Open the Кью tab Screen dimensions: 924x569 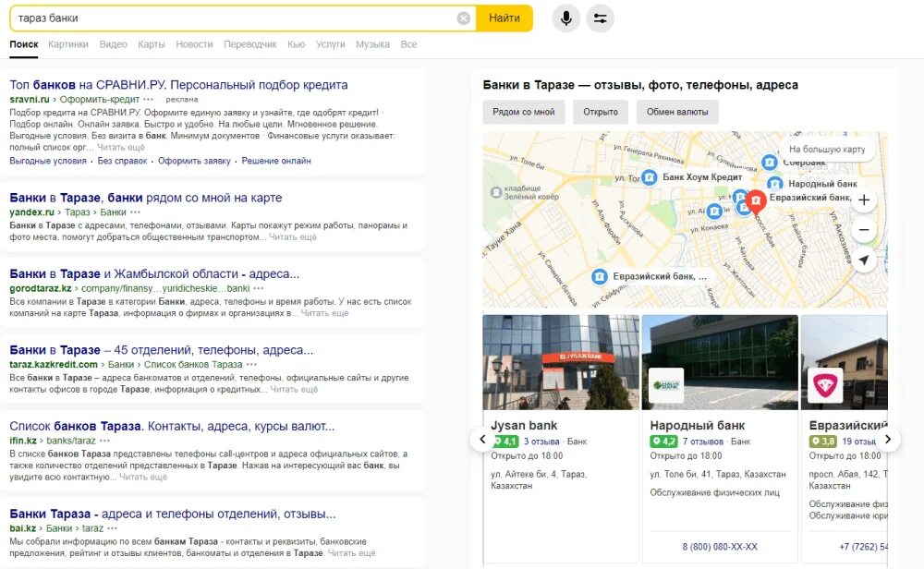(297, 44)
